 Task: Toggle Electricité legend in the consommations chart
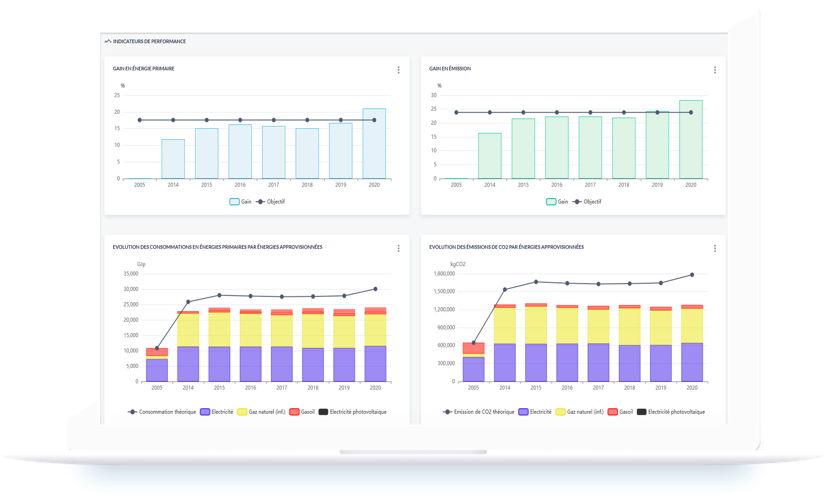[216, 412]
